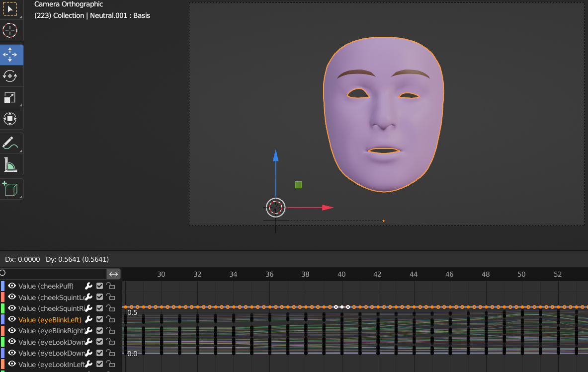Click the blue Z-axis gizmo arrow
The image size is (588, 372).
click(276, 156)
